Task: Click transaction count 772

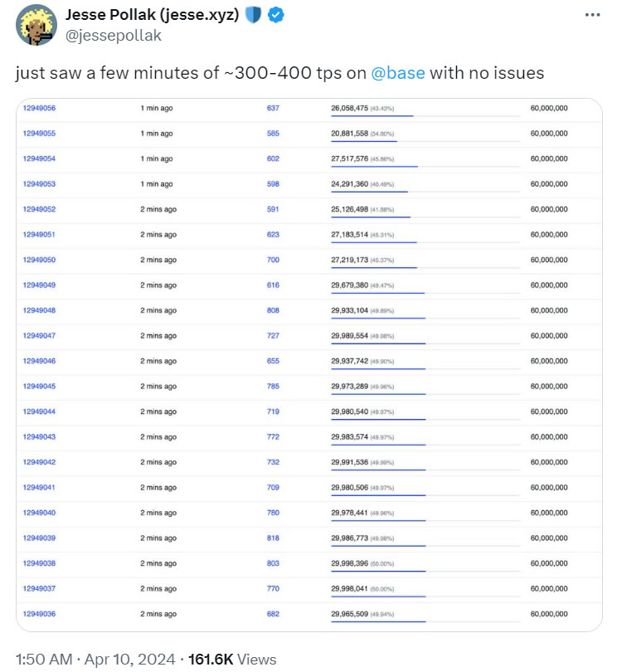Action: click(273, 436)
